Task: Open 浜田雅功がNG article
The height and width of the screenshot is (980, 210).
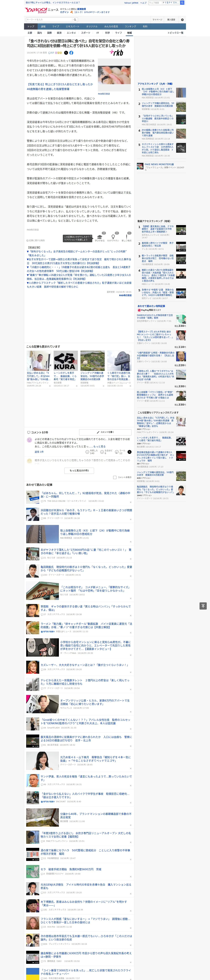Action: point(86,512)
